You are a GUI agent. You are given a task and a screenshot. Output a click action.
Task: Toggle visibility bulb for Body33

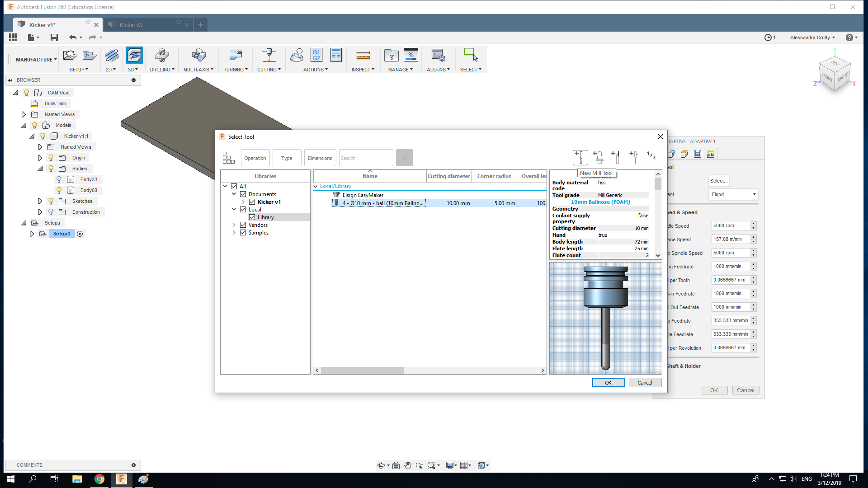click(59, 179)
